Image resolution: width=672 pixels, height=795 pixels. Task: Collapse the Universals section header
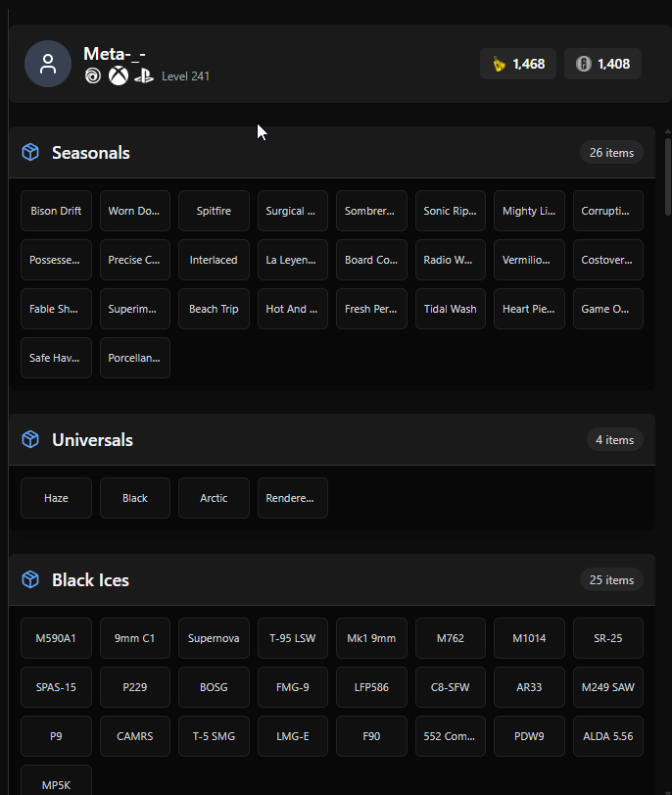pyautogui.click(x=332, y=439)
